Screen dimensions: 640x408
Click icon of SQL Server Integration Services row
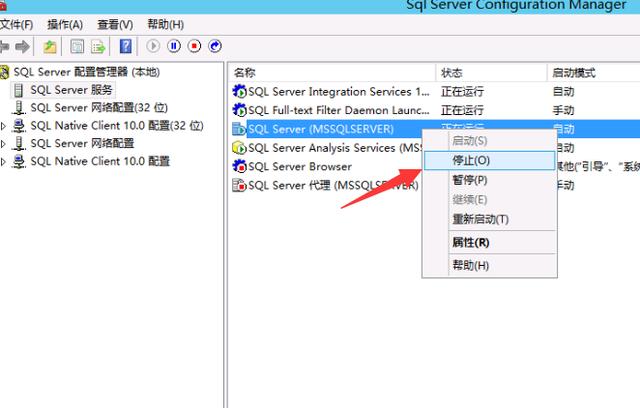point(239,91)
